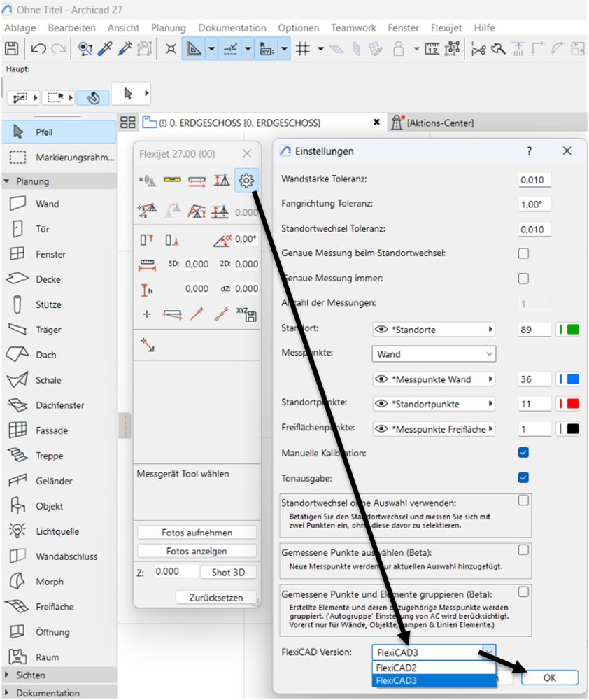Click the Flexijet connect device icon
The image size is (589, 700).
point(147,181)
